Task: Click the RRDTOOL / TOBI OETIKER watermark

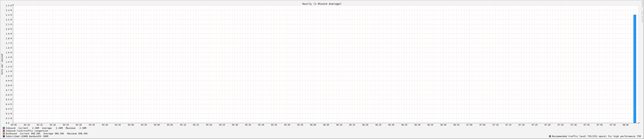Action: pyautogui.click(x=642, y=11)
